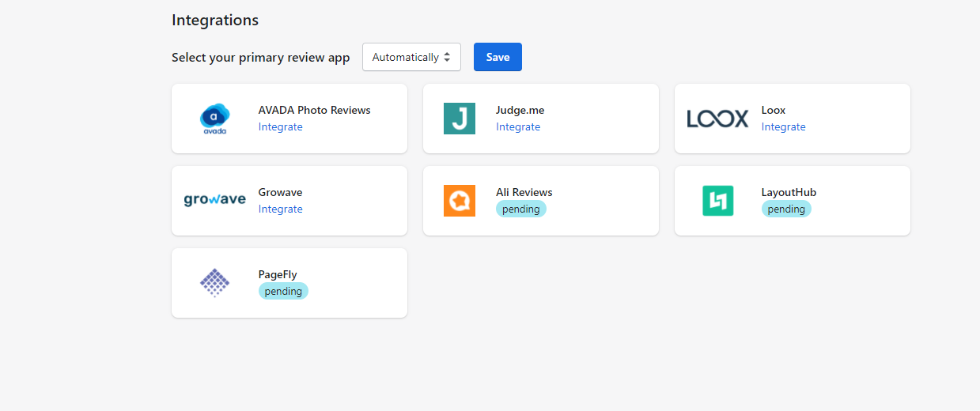Click the Ali Reviews pending badge
This screenshot has height=411, width=980.
click(521, 209)
